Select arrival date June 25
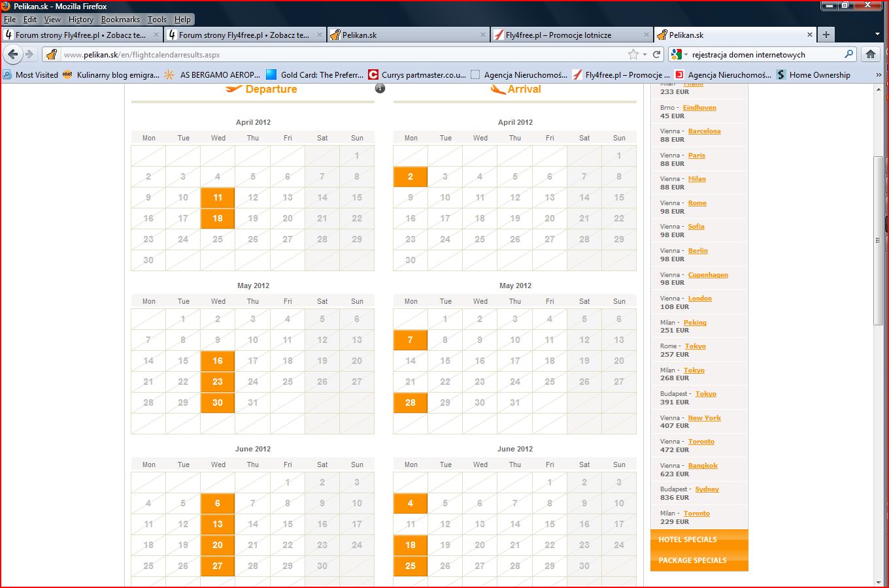 pyautogui.click(x=411, y=566)
